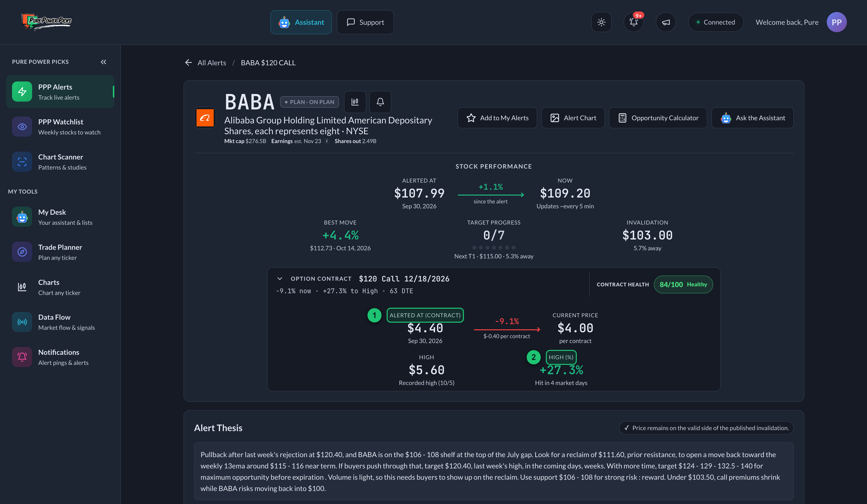The width and height of the screenshot is (867, 504).
Task: Click the PLAN · ON PLAN status badge
Action: tap(309, 102)
